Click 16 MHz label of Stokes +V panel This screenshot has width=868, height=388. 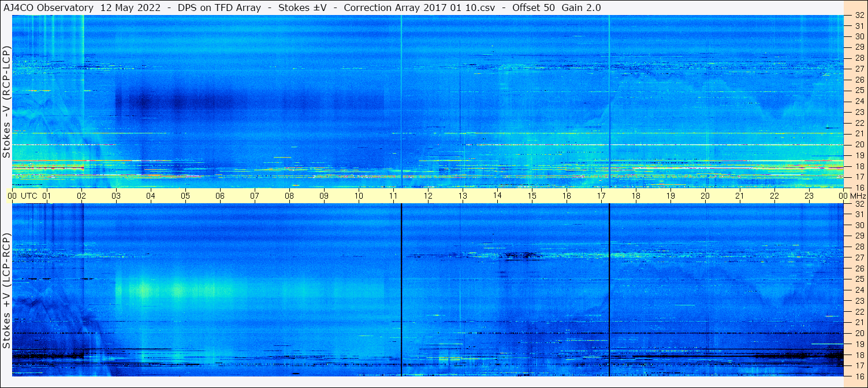[859, 376]
